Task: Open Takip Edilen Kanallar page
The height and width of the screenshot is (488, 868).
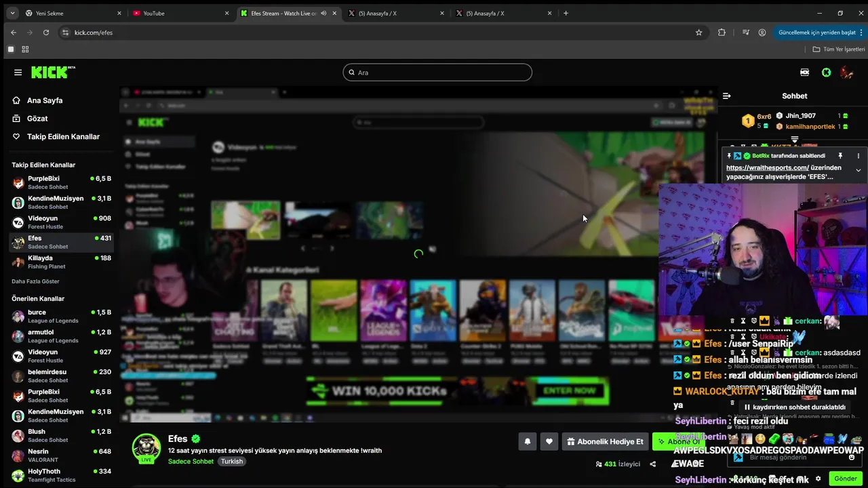Action: 63,137
